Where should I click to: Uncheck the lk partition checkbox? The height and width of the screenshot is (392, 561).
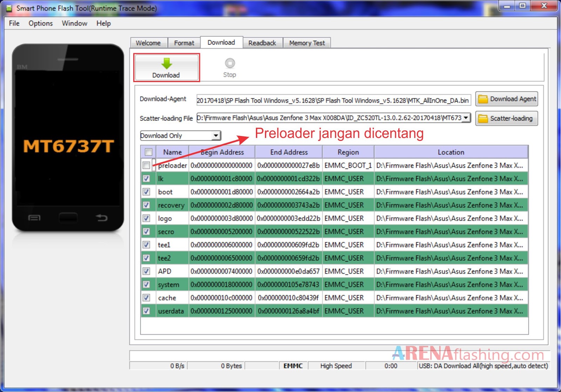click(x=147, y=178)
